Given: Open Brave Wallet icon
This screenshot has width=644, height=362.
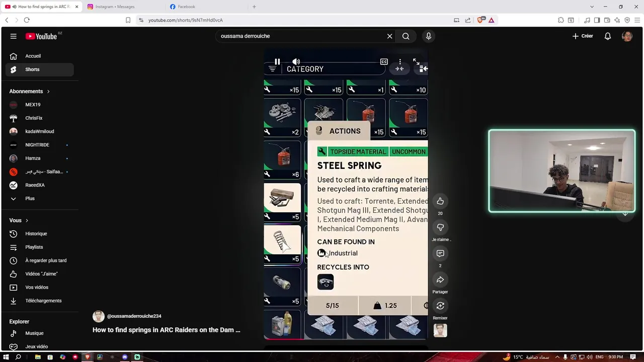Looking at the screenshot, I should pyautogui.click(x=607, y=20).
